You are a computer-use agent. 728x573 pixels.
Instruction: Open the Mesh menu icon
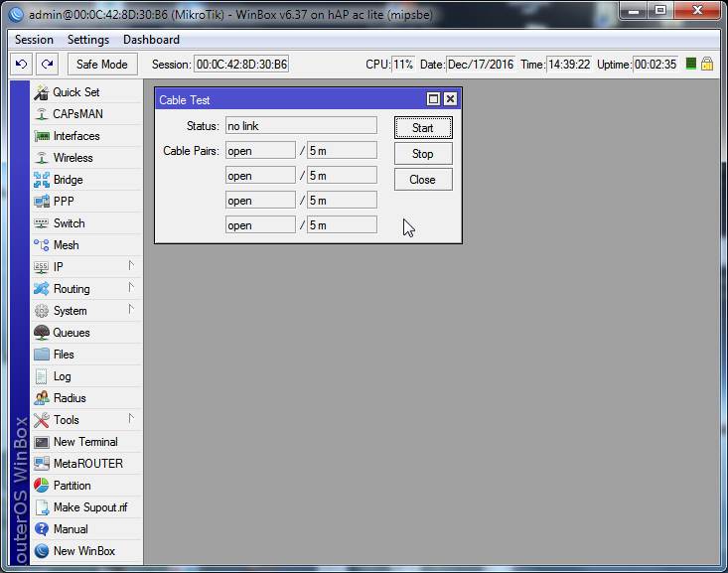coord(42,244)
